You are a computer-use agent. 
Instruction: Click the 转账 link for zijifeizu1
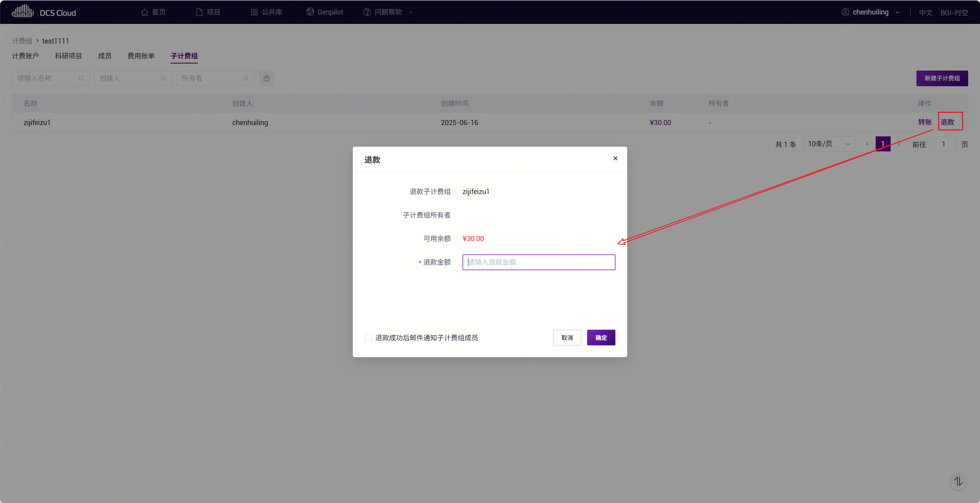click(925, 122)
